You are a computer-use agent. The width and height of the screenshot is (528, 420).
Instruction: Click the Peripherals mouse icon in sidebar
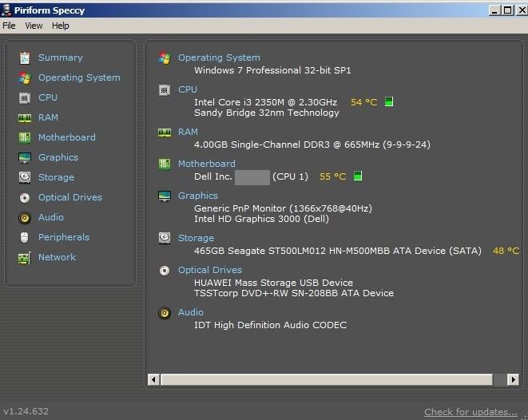[25, 238]
